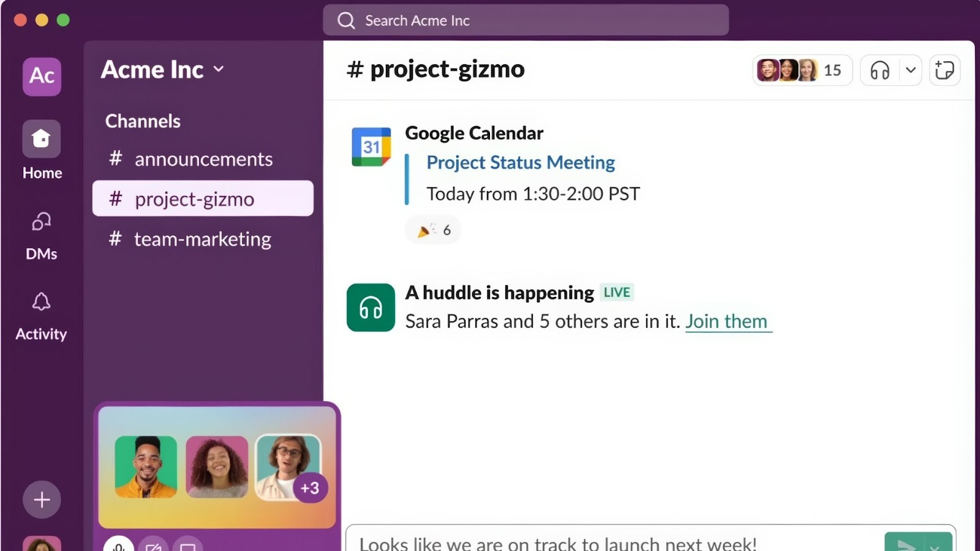This screenshot has height=551, width=980.
Task: Click the huddle headphones icon next to Sara's message
Action: 371,307
